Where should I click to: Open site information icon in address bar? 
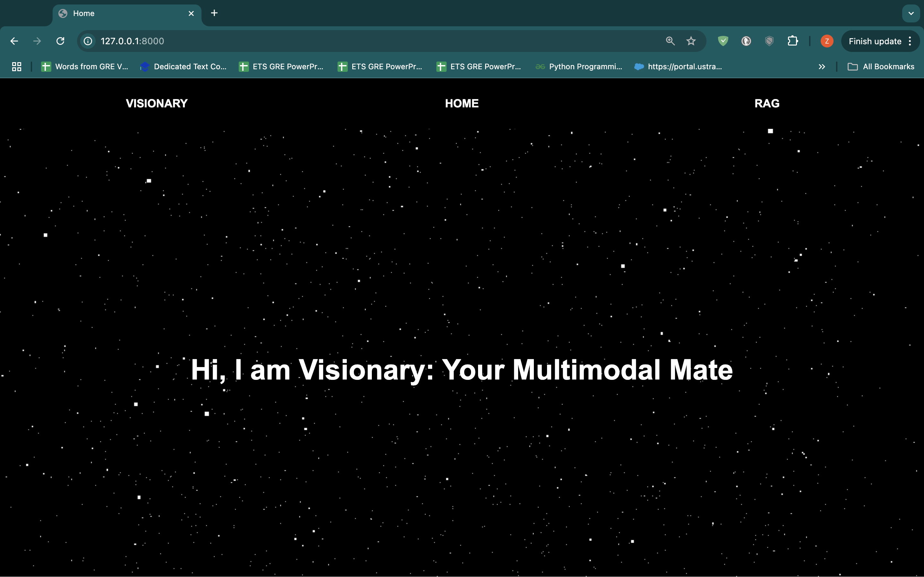click(x=88, y=41)
